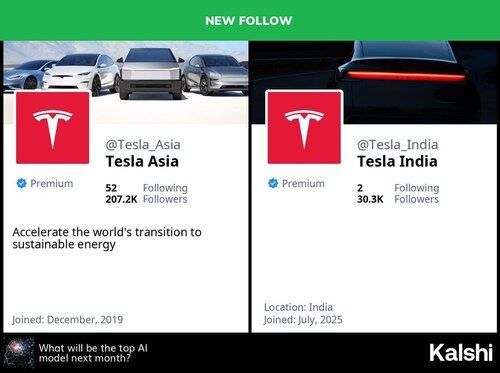Click Tesla Asia's blue verified badge

click(x=22, y=183)
